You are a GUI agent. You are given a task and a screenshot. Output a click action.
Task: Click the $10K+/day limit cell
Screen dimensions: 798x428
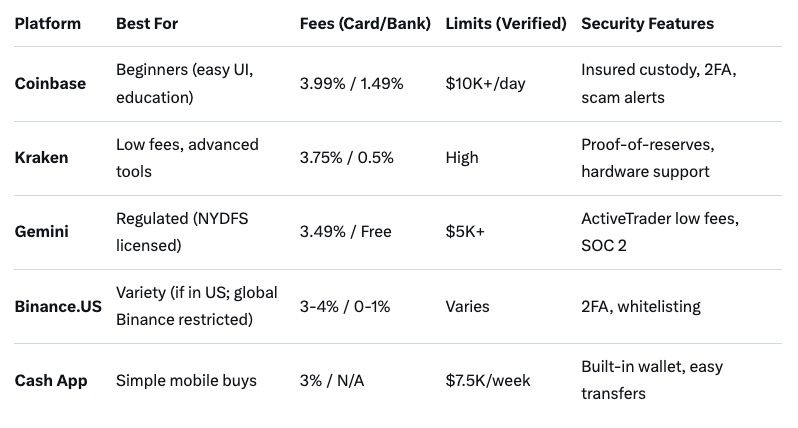485,84
